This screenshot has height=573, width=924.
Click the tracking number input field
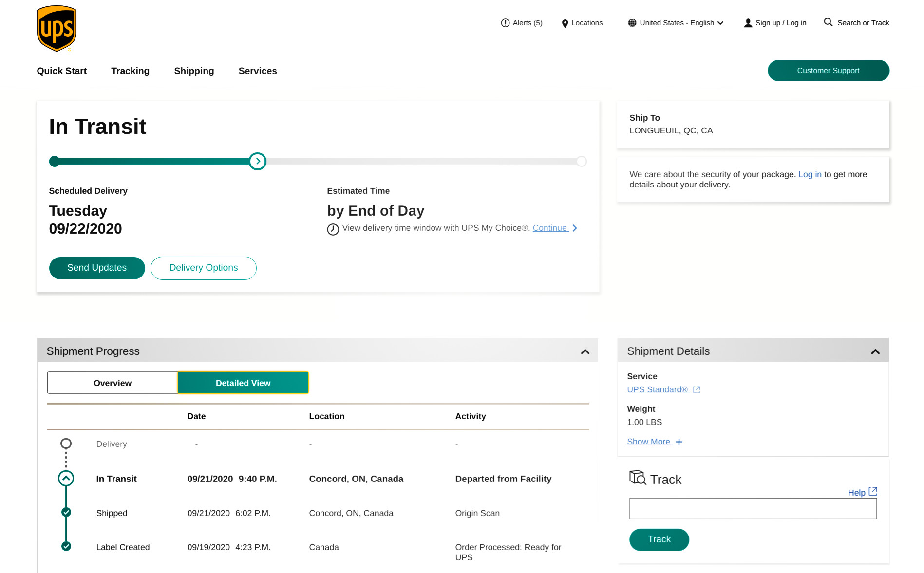coord(753,508)
